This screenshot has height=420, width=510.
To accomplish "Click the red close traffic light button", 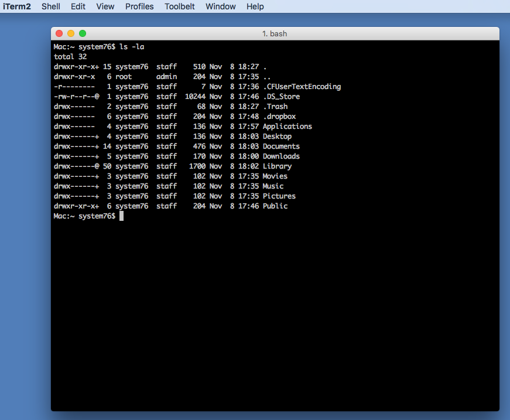I will click(x=58, y=33).
